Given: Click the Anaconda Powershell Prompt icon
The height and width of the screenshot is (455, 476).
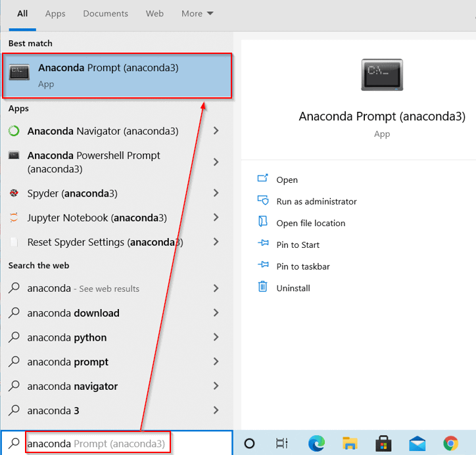Looking at the screenshot, I should click(x=14, y=156).
